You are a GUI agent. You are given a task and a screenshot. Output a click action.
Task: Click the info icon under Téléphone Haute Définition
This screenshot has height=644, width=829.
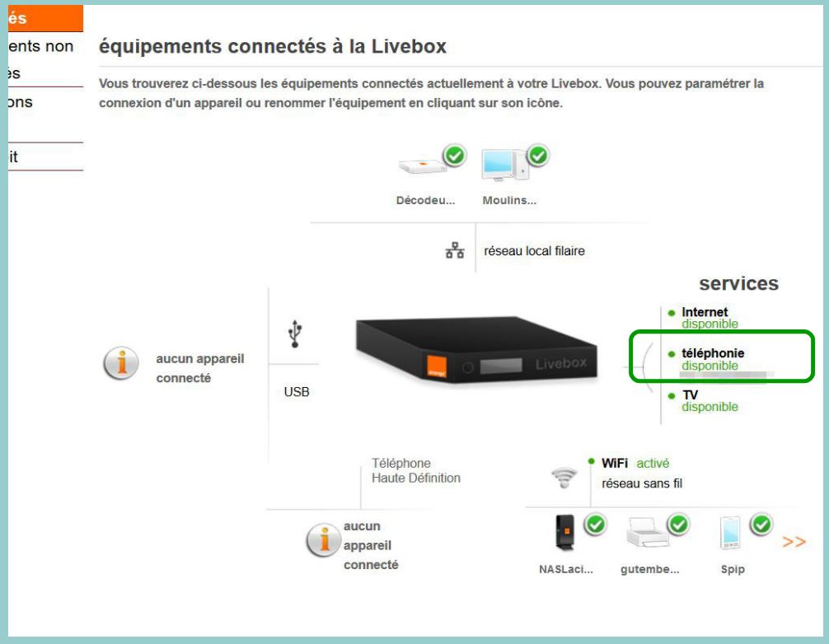(x=324, y=540)
